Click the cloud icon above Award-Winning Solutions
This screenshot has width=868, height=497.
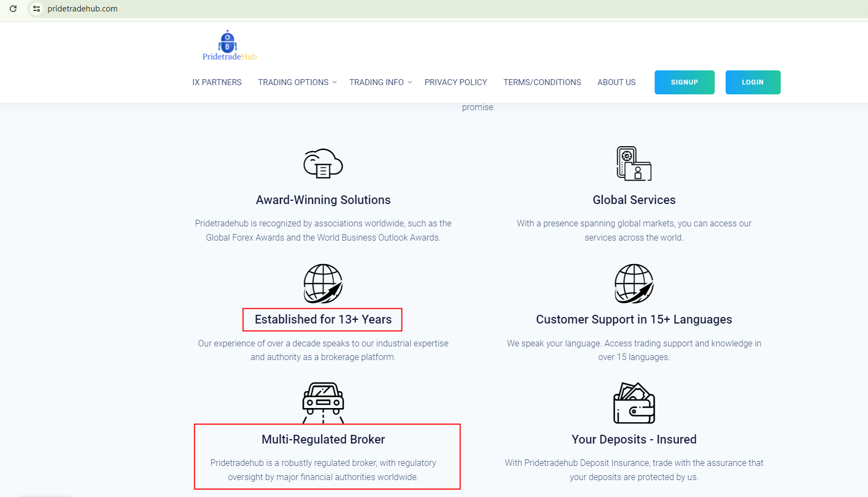(x=323, y=163)
